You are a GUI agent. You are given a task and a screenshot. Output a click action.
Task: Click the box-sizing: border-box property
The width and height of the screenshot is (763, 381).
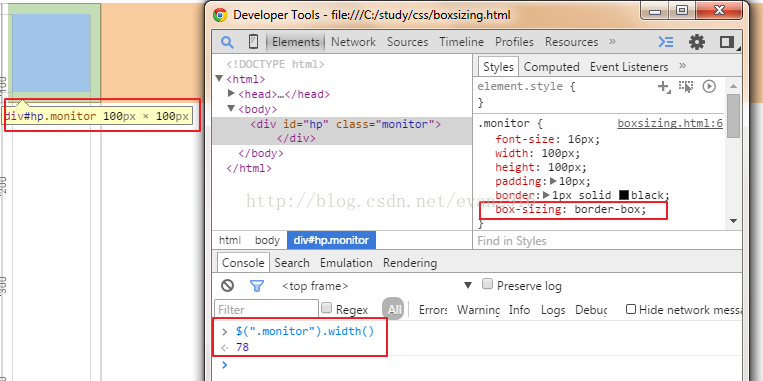571,210
